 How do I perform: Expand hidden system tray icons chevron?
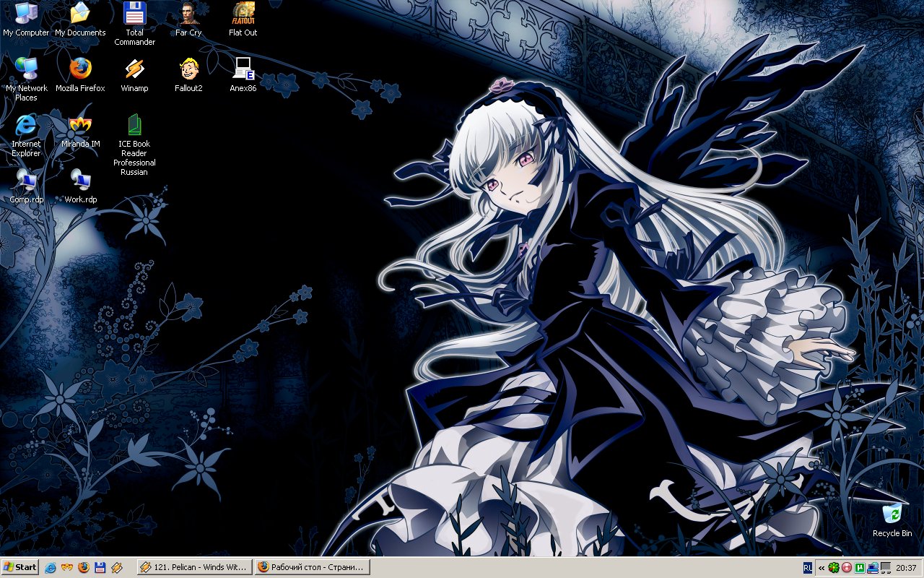point(821,568)
